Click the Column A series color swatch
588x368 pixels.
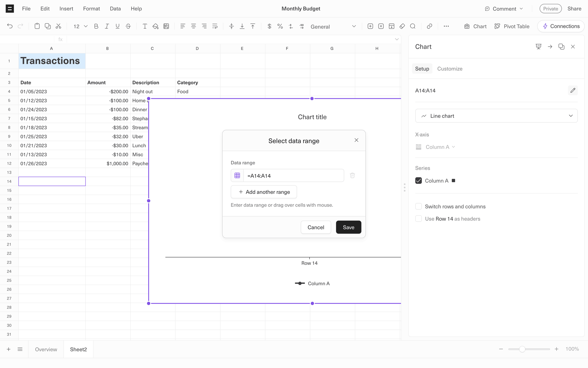click(x=454, y=181)
